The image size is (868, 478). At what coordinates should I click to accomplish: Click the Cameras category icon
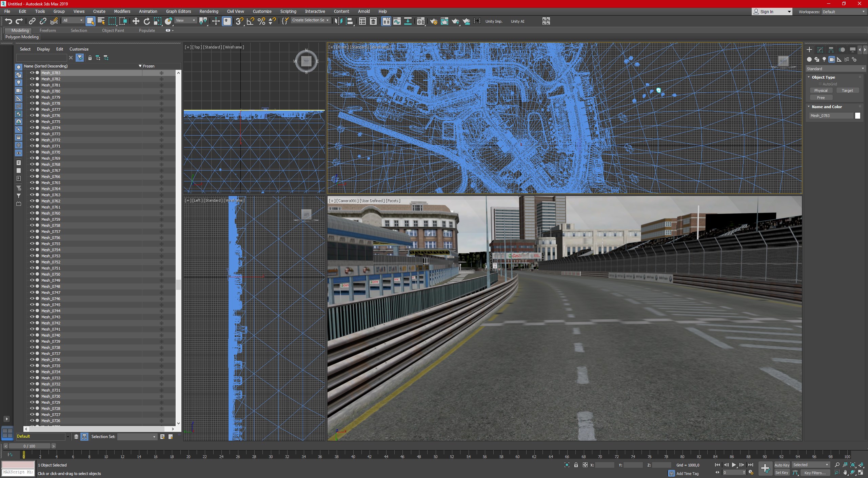point(832,59)
